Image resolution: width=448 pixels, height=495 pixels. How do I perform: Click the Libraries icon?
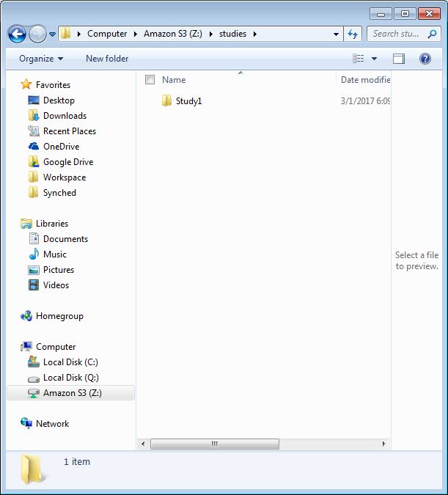26,224
